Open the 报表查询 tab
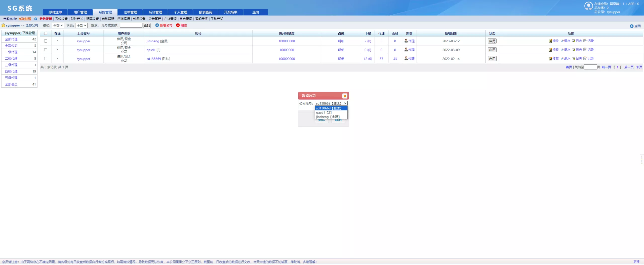 (x=205, y=12)
